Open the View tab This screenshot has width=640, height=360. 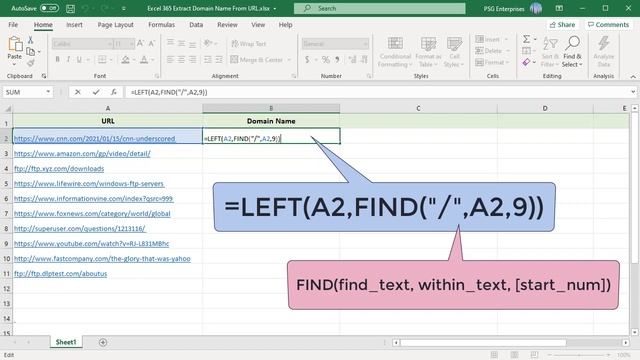(x=258, y=24)
